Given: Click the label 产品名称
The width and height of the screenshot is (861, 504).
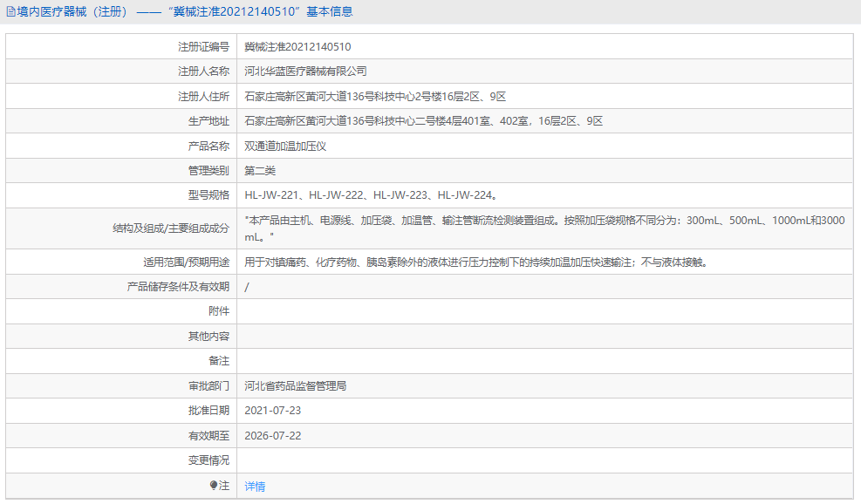Looking at the screenshot, I should click(x=208, y=146).
